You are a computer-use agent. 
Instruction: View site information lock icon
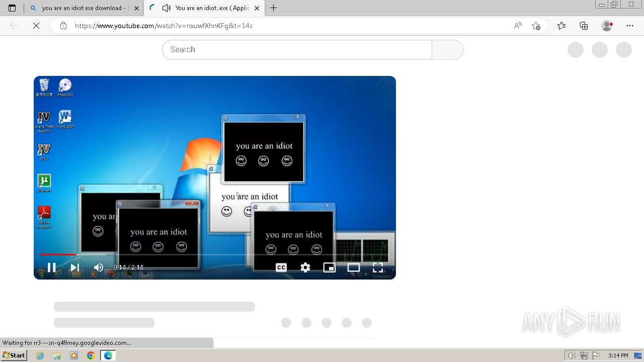(63, 26)
